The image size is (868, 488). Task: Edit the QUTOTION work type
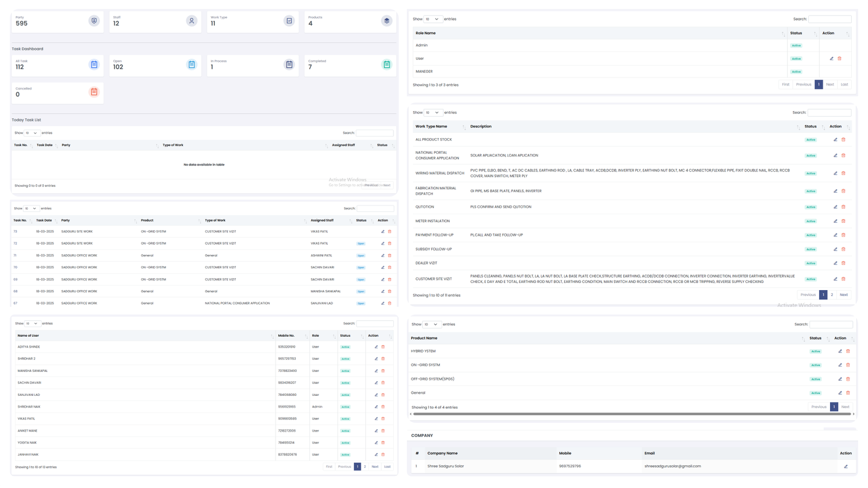point(835,207)
